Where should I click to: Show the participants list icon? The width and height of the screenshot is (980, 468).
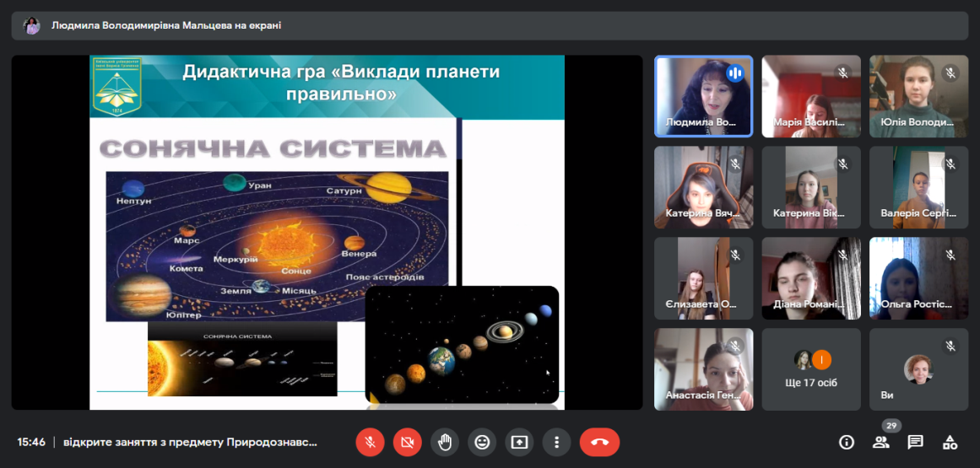pos(881,442)
